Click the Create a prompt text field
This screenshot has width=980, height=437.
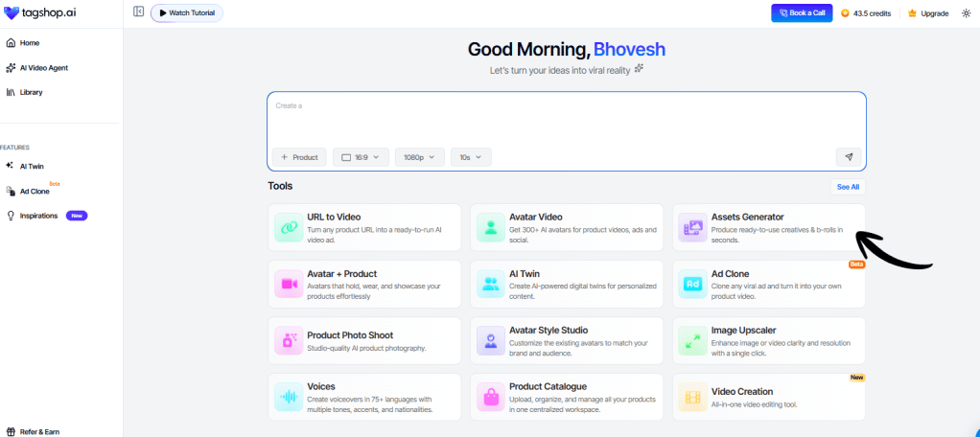coord(567,119)
